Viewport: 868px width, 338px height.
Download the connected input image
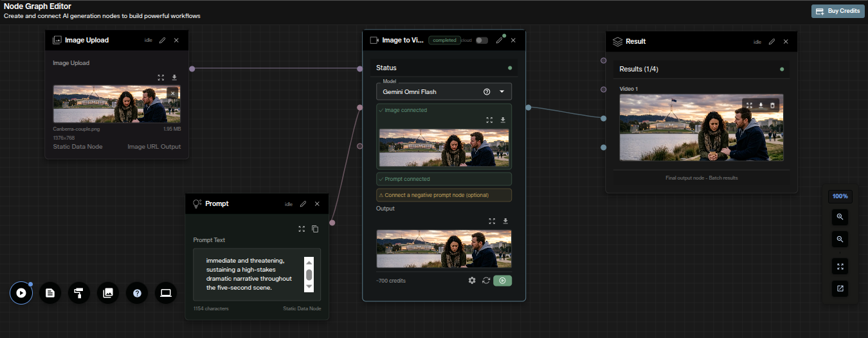pyautogui.click(x=503, y=120)
